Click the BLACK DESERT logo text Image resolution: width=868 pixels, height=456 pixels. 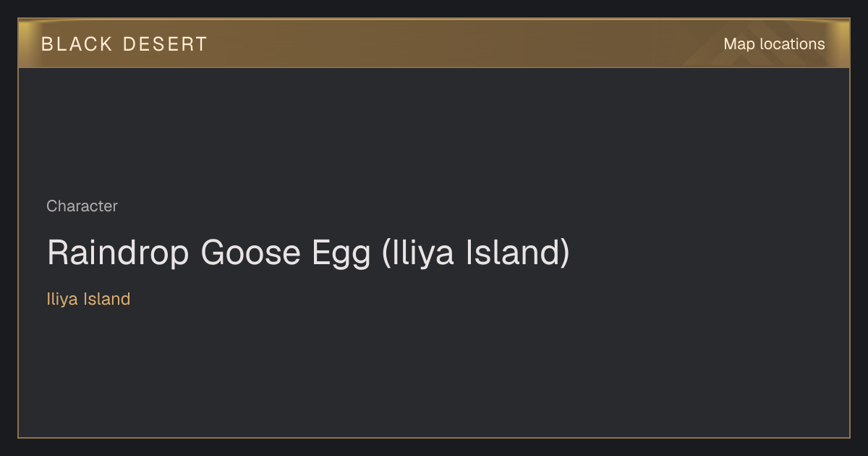pos(124,44)
